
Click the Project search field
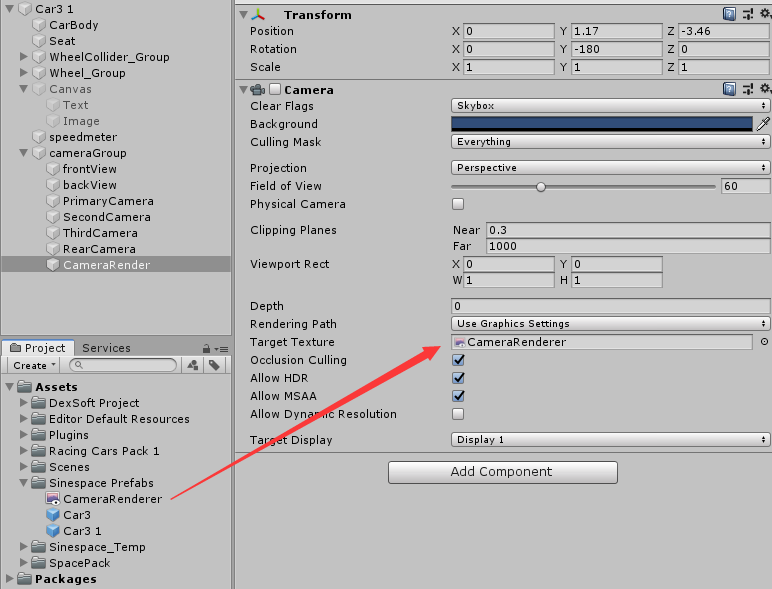coord(123,365)
